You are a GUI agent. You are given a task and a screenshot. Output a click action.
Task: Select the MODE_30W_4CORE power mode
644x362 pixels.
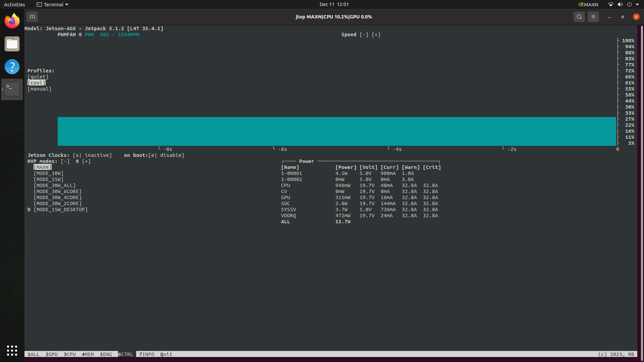coord(58,197)
